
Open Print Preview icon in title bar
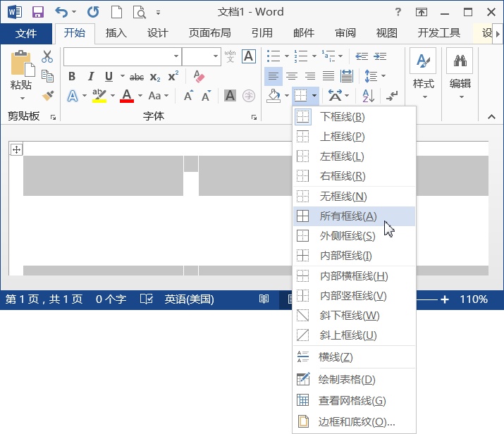(140, 12)
